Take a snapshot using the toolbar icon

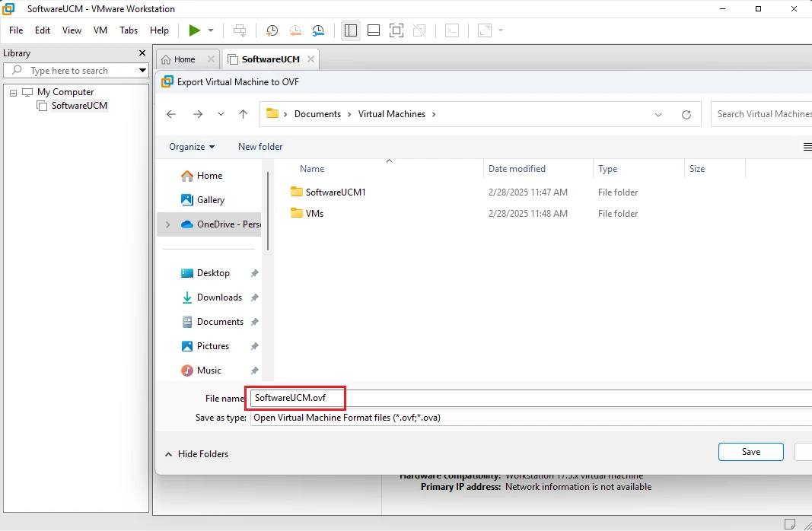coord(272,30)
